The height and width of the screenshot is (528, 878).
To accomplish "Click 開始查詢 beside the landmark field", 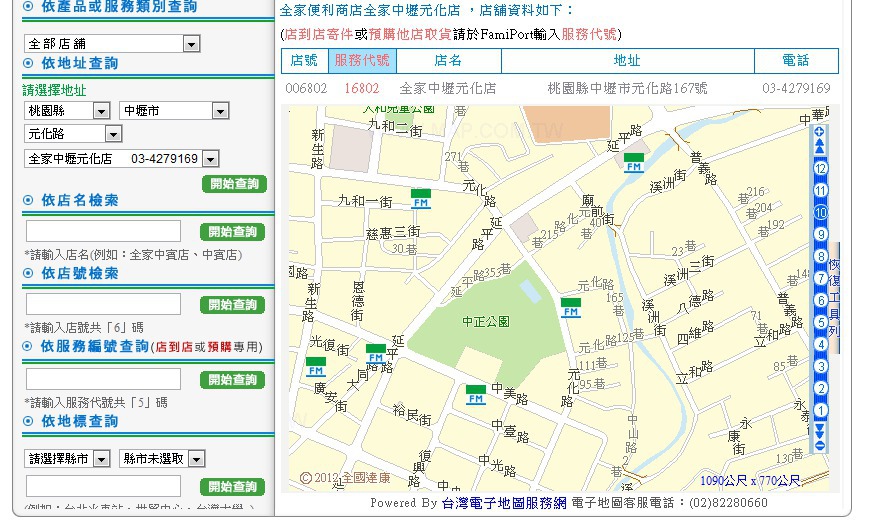I will pos(232,487).
